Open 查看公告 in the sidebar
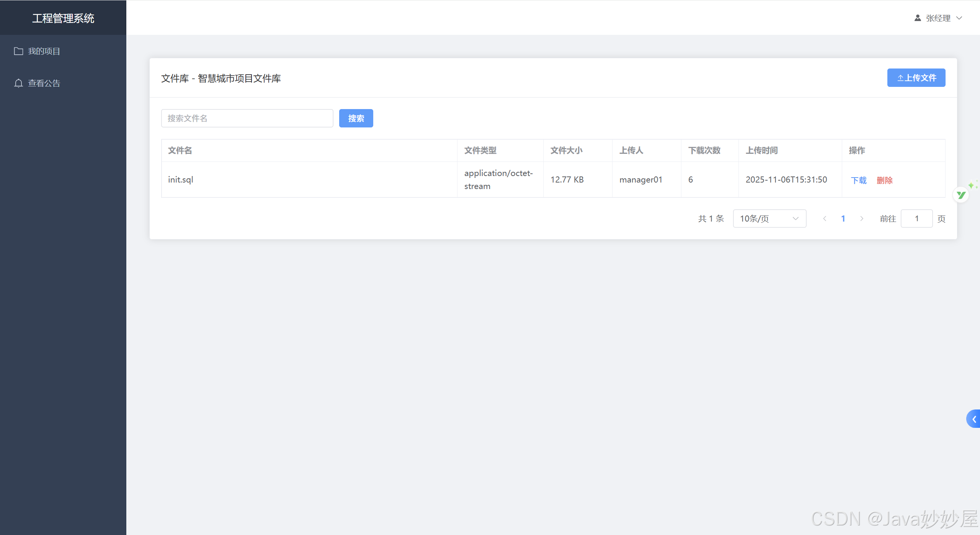980x535 pixels. 63,83
